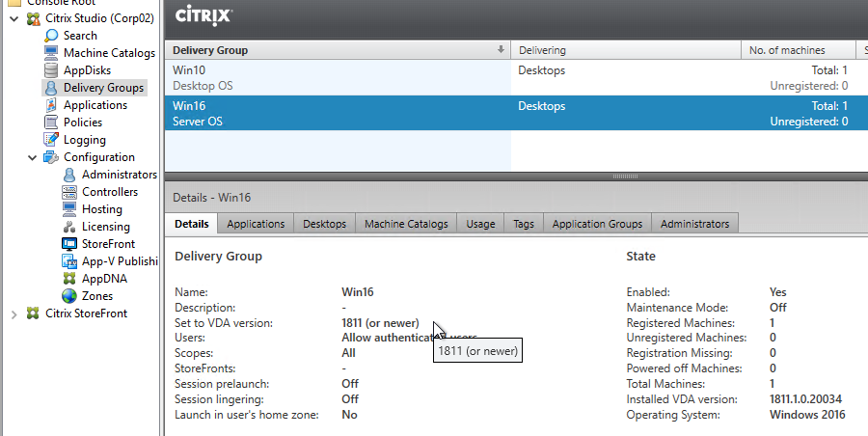Click the Administrators person icon

point(69,175)
